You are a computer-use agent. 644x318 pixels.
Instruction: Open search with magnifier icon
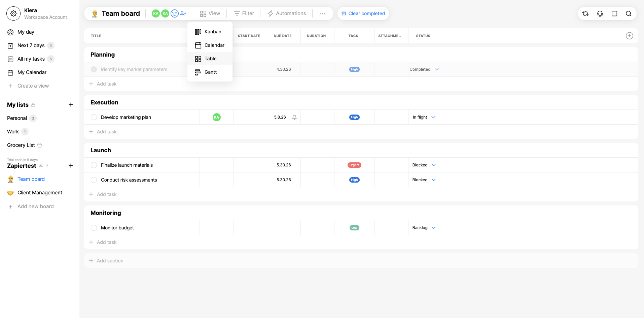point(629,13)
